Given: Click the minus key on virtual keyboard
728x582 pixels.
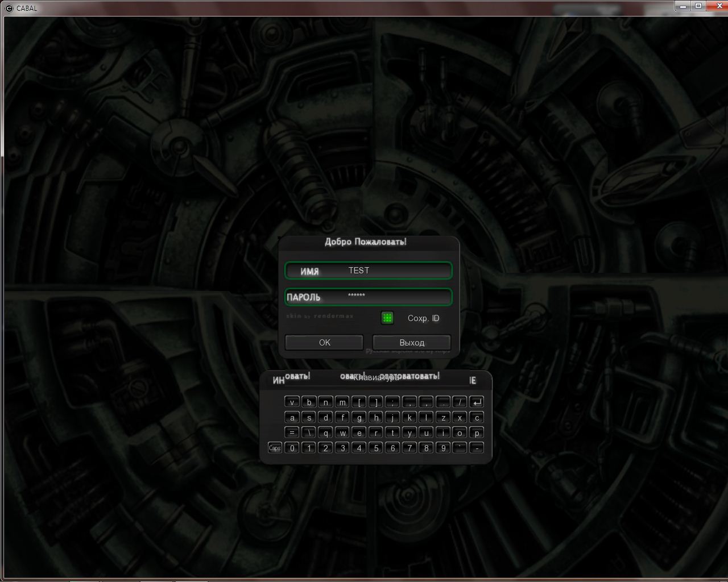Looking at the screenshot, I should click(x=477, y=448).
